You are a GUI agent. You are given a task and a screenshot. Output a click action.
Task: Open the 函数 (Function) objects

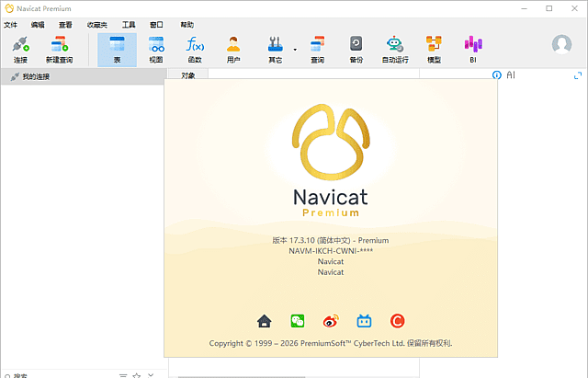click(x=195, y=50)
